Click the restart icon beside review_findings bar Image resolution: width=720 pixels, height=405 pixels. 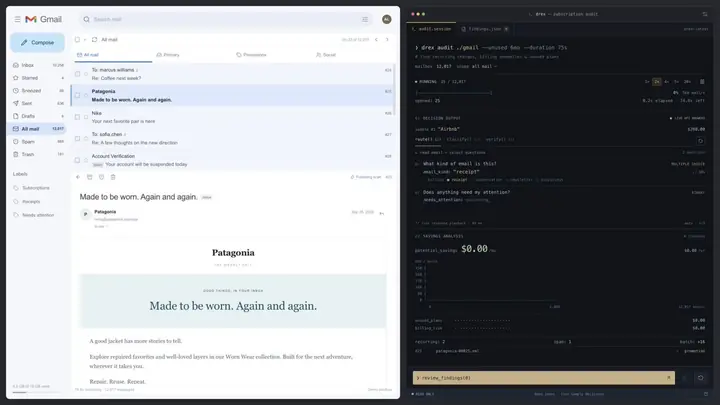coord(700,378)
